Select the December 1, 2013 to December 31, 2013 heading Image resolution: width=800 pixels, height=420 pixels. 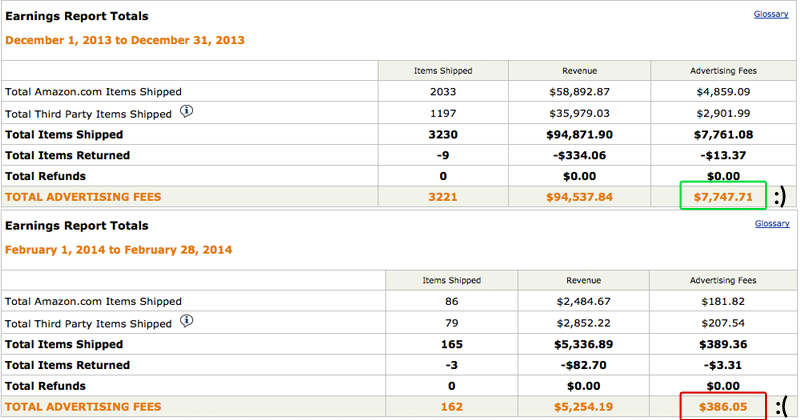125,40
